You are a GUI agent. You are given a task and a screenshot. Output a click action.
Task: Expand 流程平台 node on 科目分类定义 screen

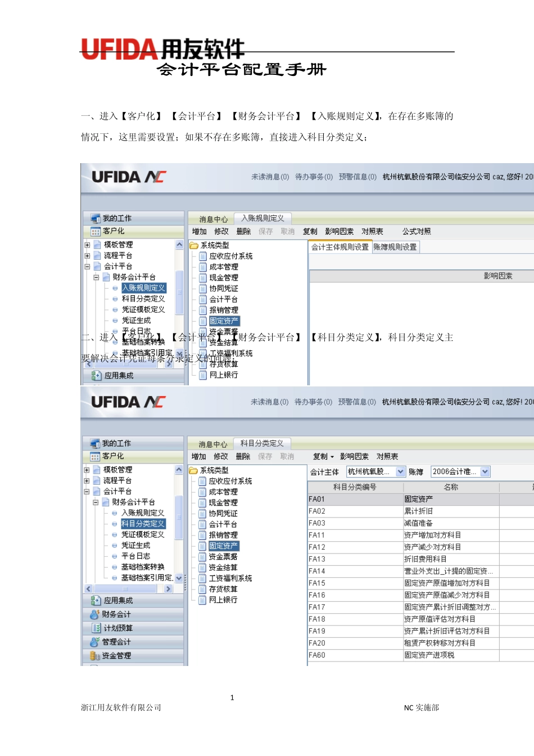(x=87, y=480)
